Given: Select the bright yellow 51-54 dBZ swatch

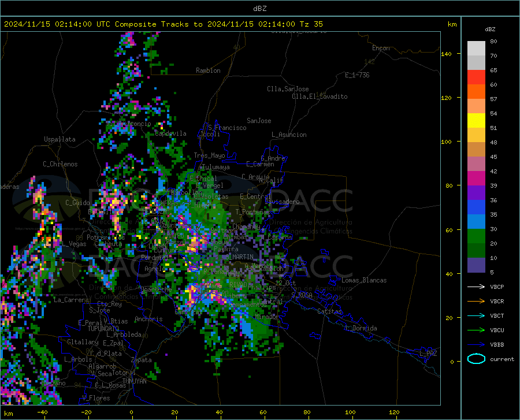Looking at the screenshot, I should [476, 121].
